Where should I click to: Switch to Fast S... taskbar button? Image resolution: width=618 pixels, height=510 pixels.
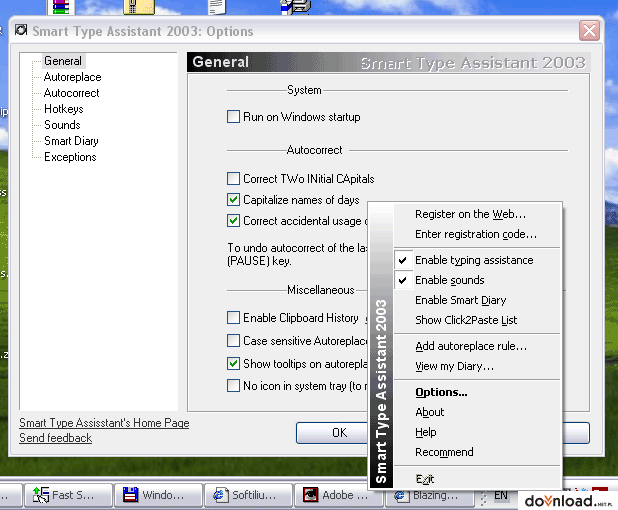68,495
